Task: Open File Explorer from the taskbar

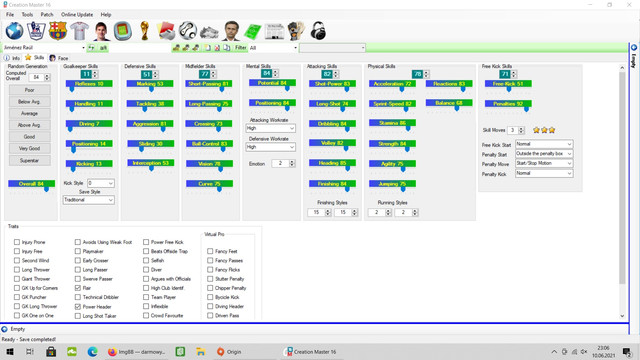Action: coord(201,351)
